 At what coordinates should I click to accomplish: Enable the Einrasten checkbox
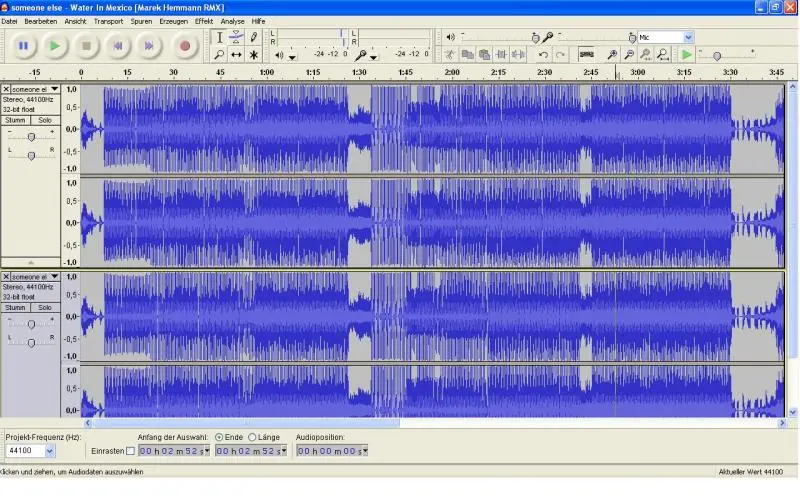click(x=130, y=451)
